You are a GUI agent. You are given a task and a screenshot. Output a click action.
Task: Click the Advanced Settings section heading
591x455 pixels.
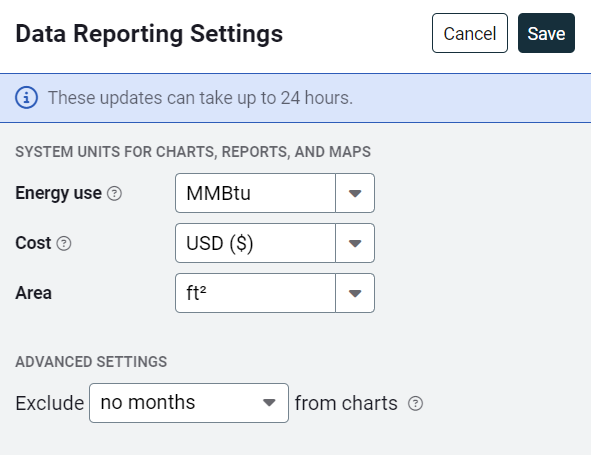91,362
